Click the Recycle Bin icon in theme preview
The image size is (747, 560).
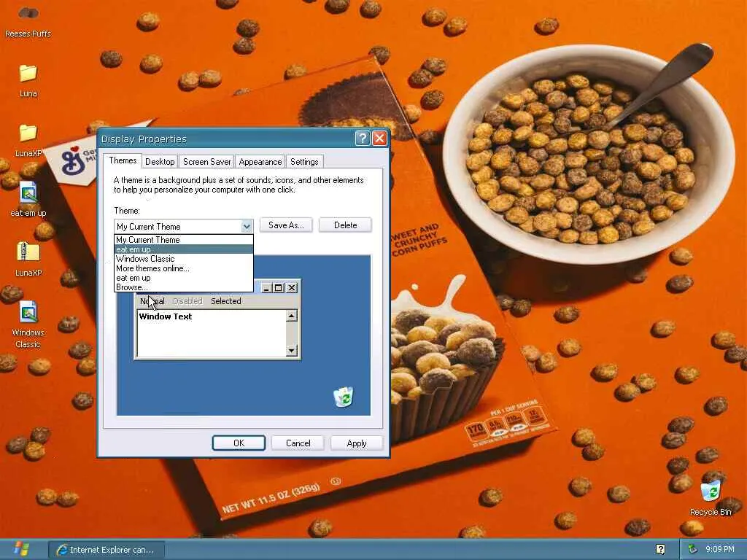point(343,397)
